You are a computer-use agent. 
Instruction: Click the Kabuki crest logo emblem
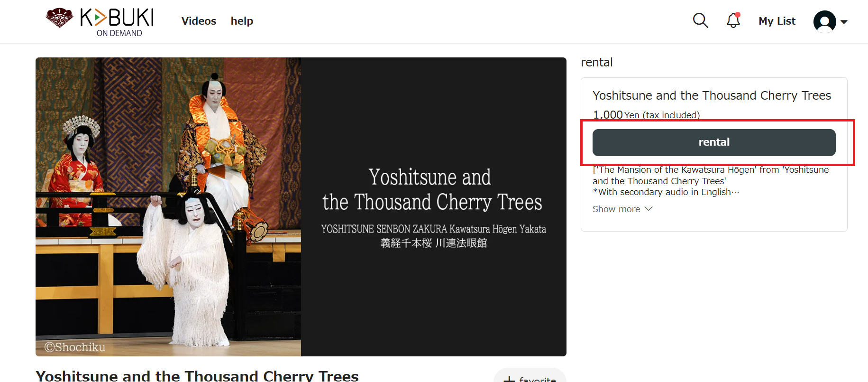pyautogui.click(x=59, y=18)
